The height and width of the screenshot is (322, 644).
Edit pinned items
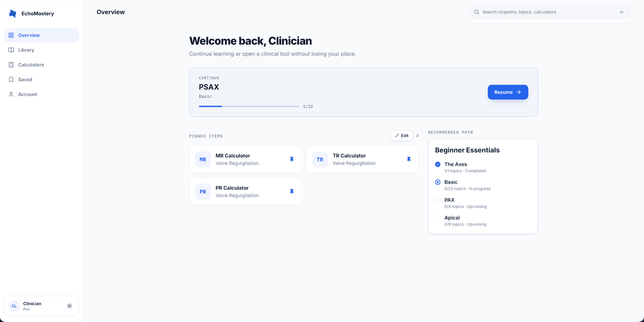pyautogui.click(x=402, y=136)
